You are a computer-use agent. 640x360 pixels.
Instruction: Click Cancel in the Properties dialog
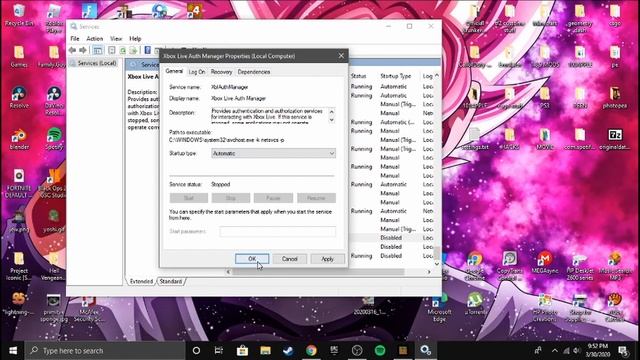point(289,259)
